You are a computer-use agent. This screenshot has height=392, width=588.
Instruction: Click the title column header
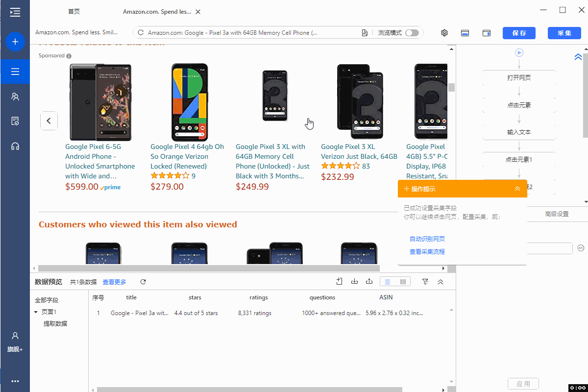coord(131,297)
